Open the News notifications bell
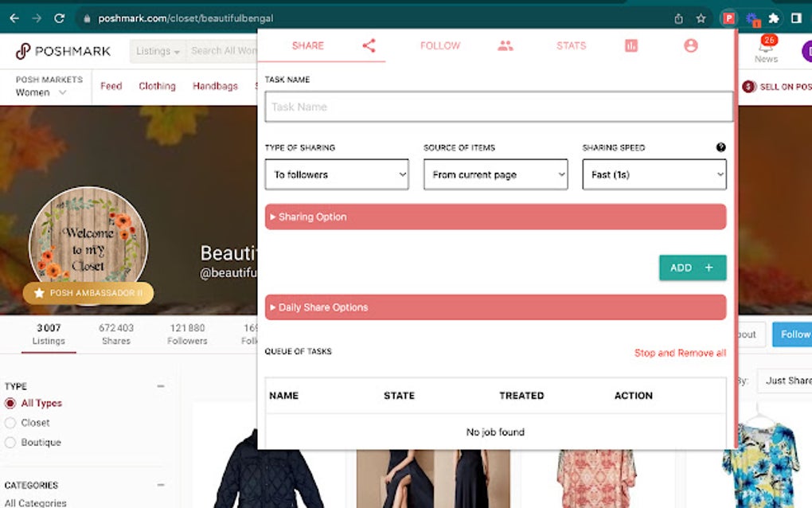 point(766,49)
